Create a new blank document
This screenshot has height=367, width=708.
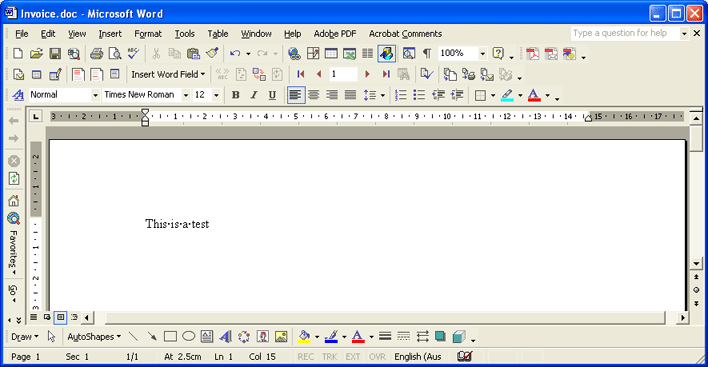pyautogui.click(x=18, y=54)
